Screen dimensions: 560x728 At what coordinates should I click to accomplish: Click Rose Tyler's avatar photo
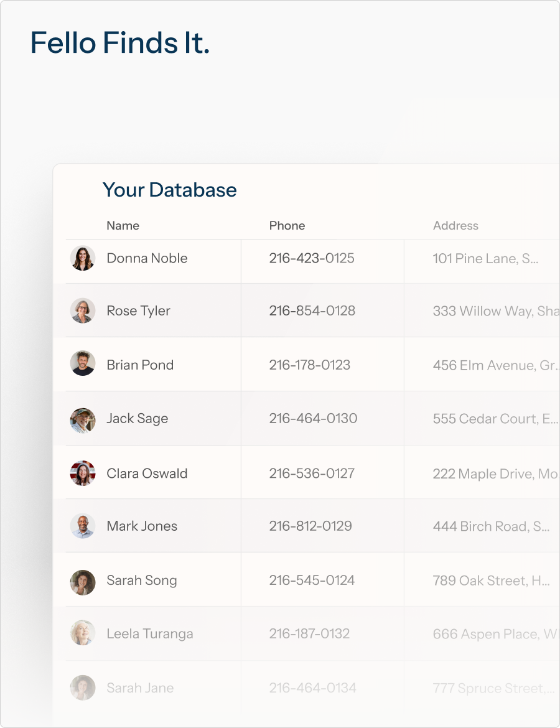pos(83,310)
